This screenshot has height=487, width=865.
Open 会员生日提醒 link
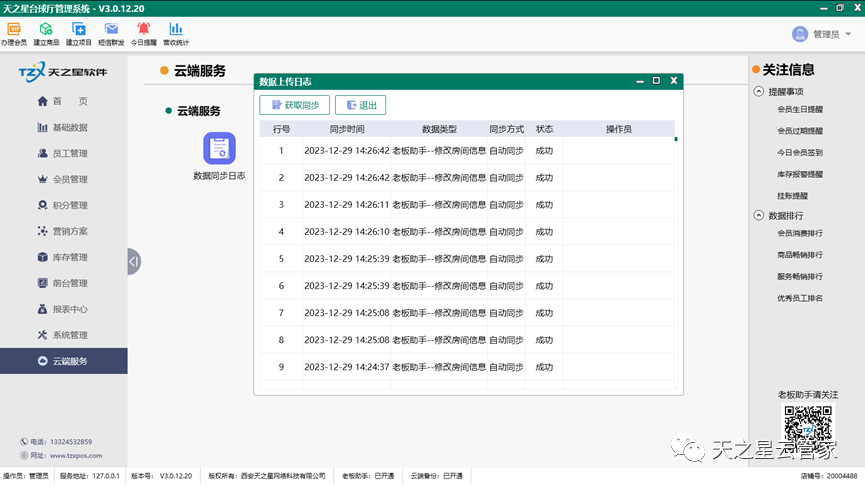click(x=800, y=110)
